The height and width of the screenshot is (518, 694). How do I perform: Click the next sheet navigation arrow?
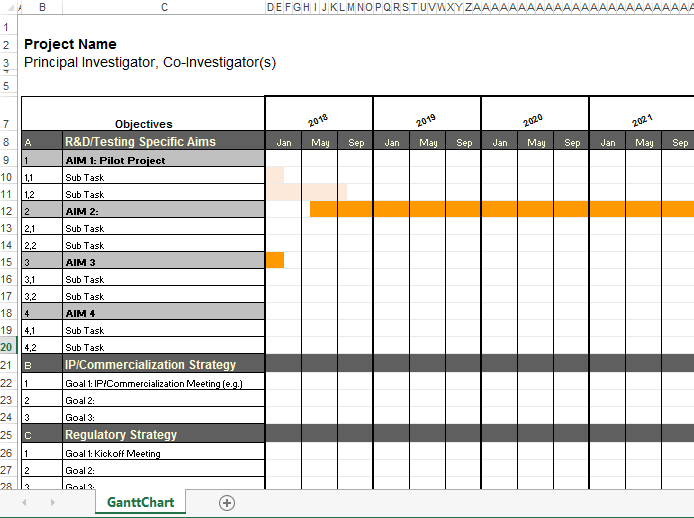click(52, 503)
